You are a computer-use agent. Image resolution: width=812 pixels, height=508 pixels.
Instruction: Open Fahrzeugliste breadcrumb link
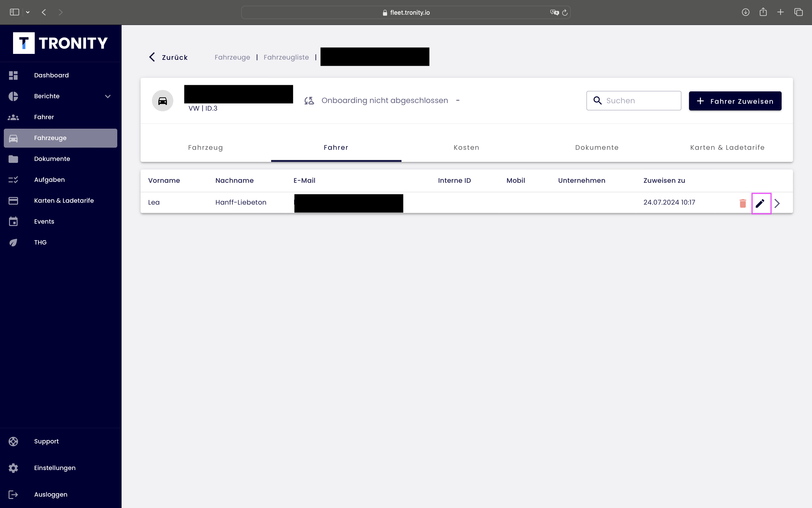(286, 57)
